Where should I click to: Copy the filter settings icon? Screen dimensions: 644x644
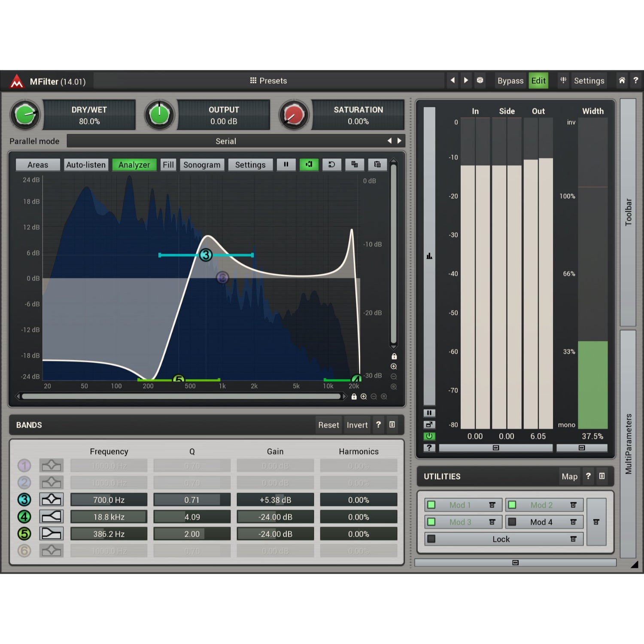click(355, 164)
